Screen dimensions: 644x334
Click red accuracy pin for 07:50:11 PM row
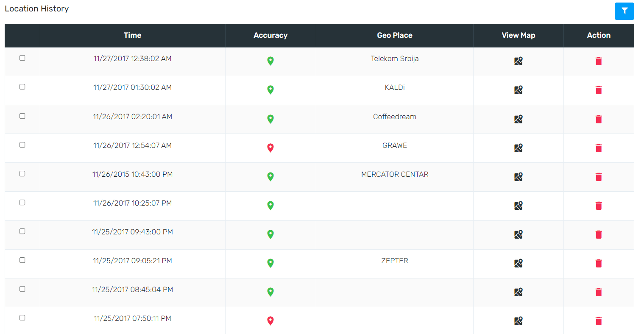270,321
